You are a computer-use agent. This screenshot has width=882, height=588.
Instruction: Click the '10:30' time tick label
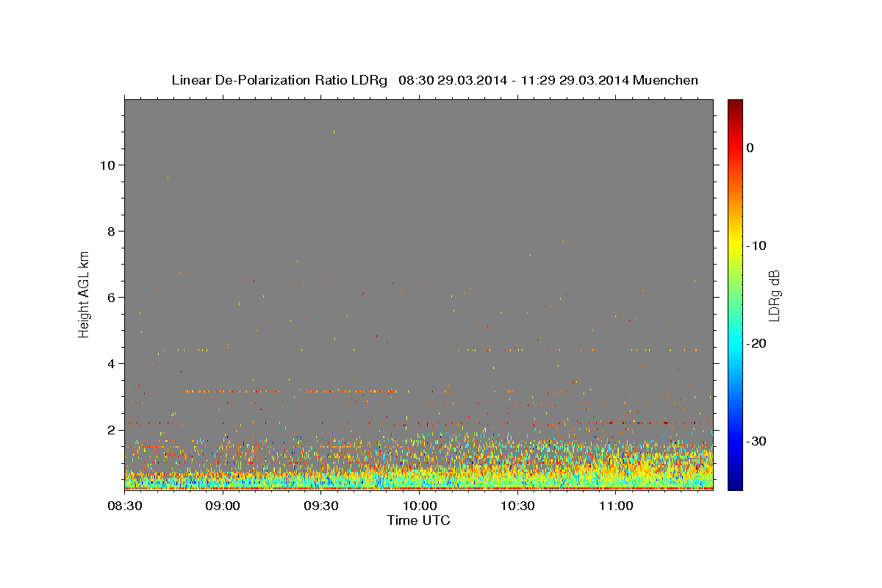click(x=517, y=506)
